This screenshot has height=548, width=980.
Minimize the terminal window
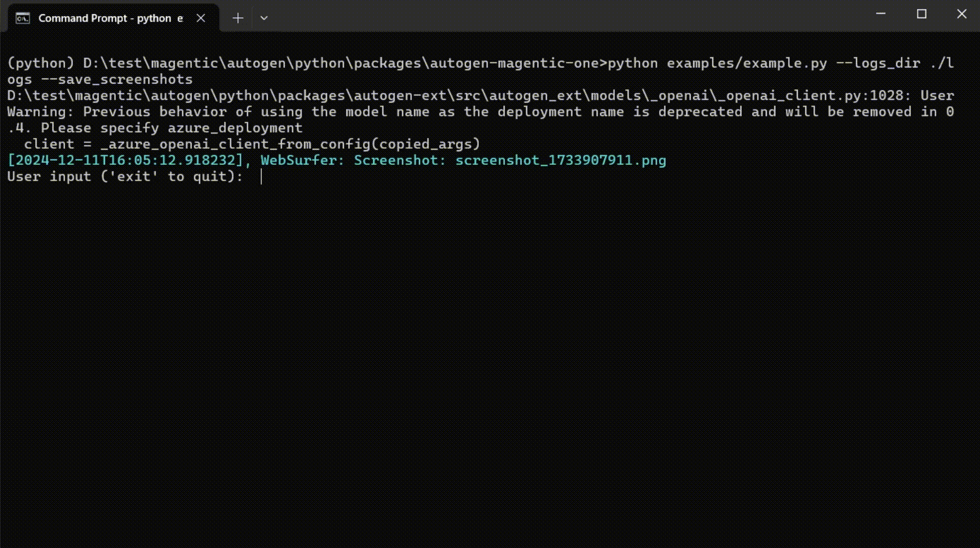pyautogui.click(x=881, y=14)
